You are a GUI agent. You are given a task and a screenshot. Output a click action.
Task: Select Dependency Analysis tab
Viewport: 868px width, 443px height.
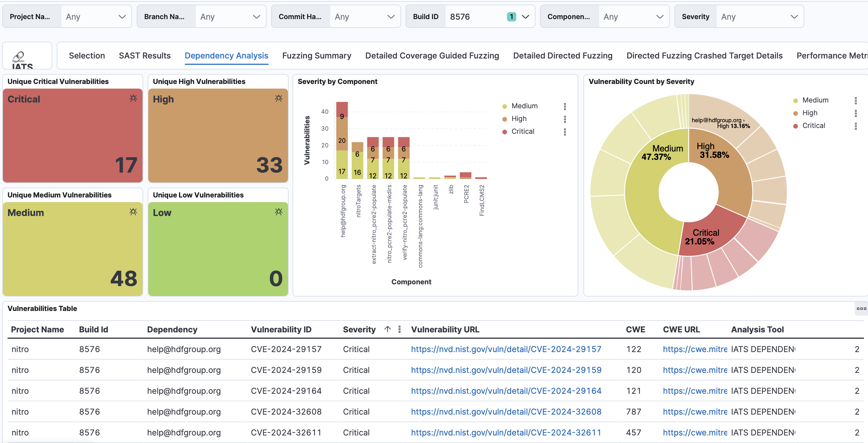click(x=227, y=56)
